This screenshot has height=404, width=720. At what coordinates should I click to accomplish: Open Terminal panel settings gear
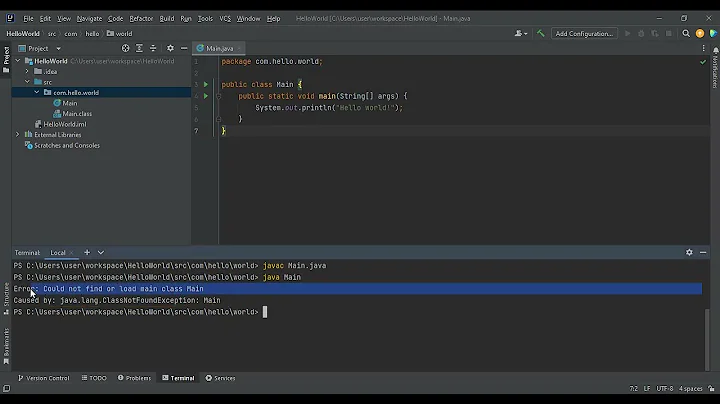[x=689, y=252]
